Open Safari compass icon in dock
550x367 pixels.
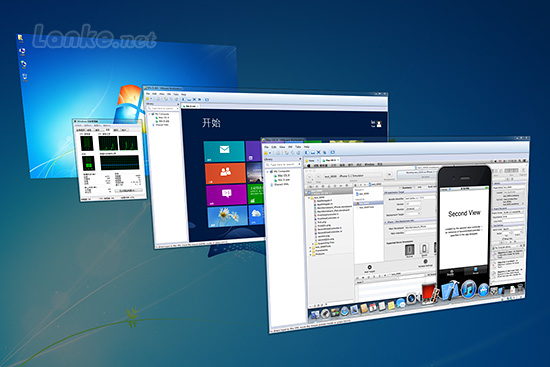345,311
